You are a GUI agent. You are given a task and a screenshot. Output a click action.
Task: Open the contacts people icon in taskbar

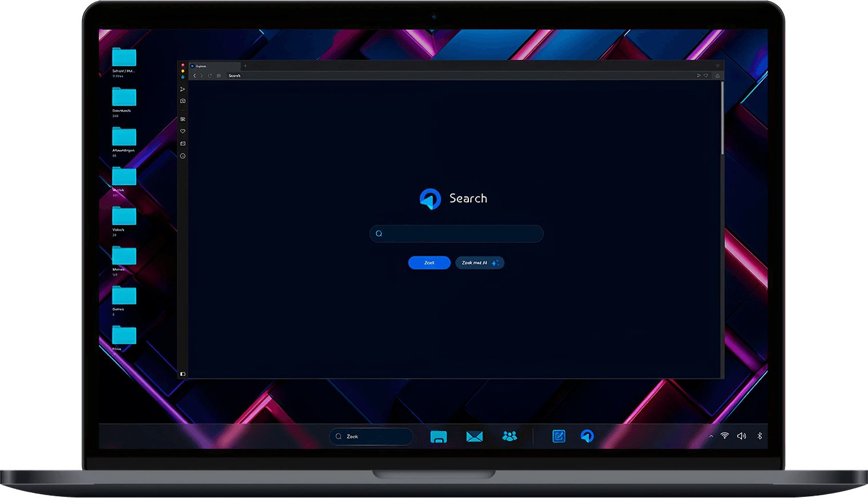(510, 436)
